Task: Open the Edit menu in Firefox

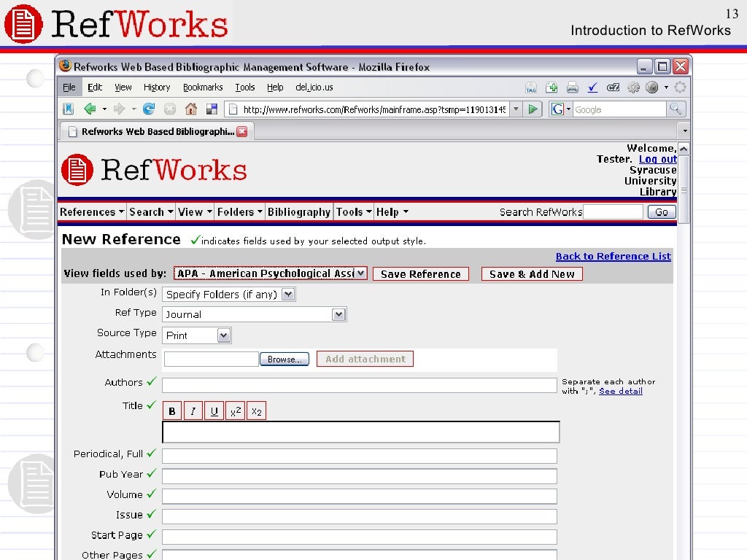Action: click(95, 87)
